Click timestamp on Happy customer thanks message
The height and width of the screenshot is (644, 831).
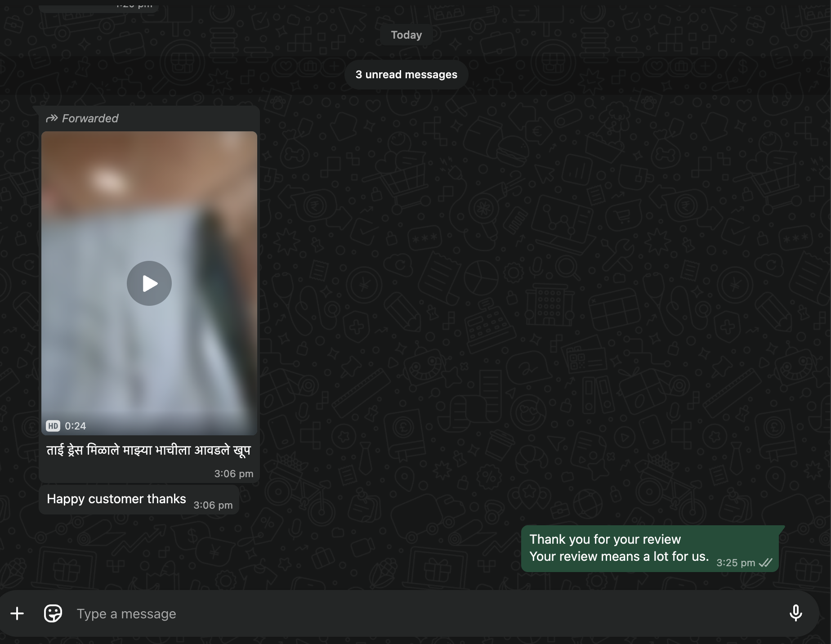pos(213,505)
